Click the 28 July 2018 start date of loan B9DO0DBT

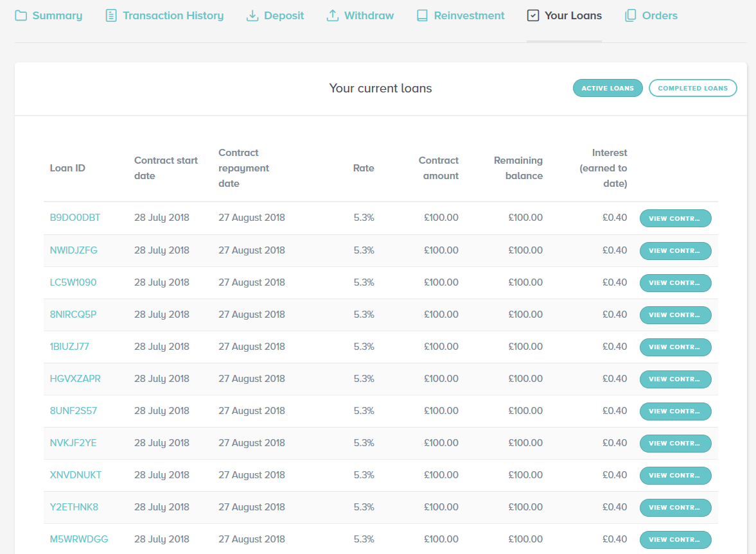point(161,218)
